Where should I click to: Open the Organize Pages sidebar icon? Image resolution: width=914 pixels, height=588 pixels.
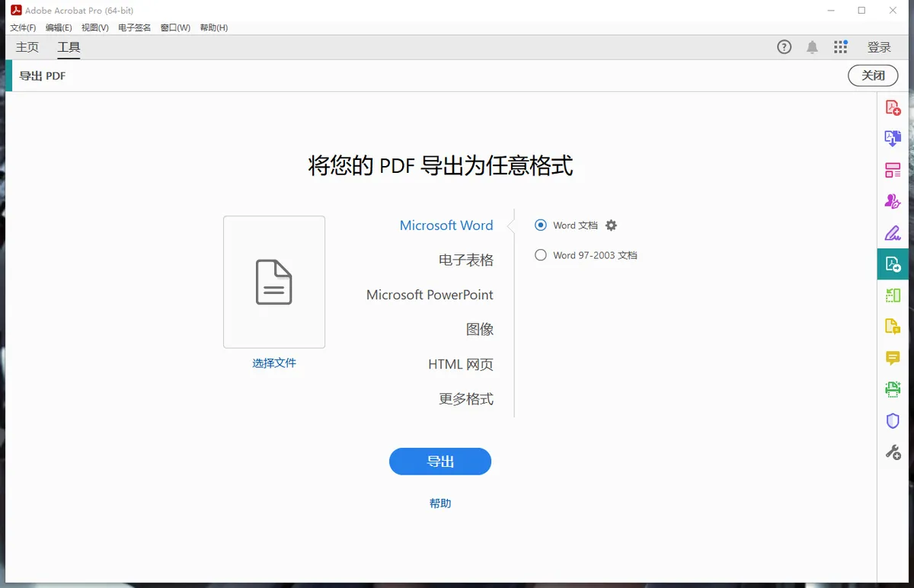coord(893,170)
